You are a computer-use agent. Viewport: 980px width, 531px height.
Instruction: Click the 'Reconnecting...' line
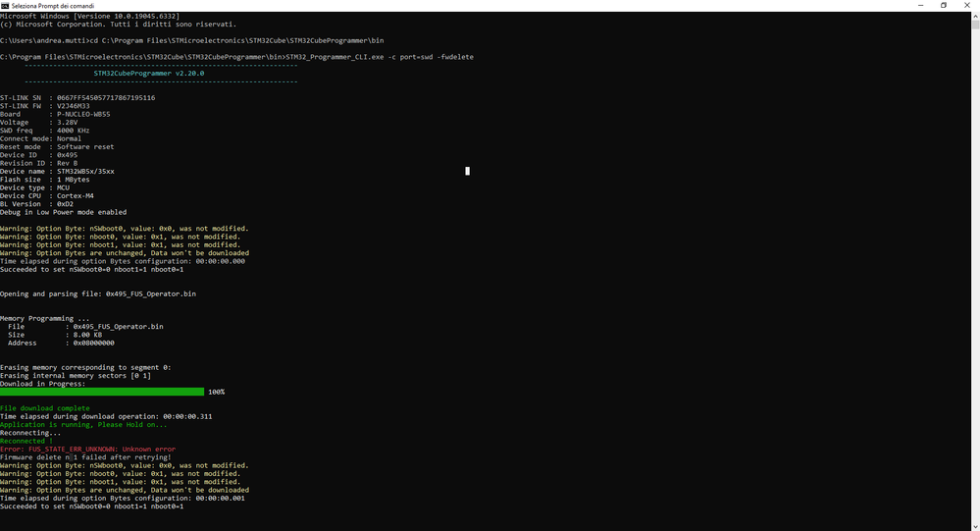(30, 432)
